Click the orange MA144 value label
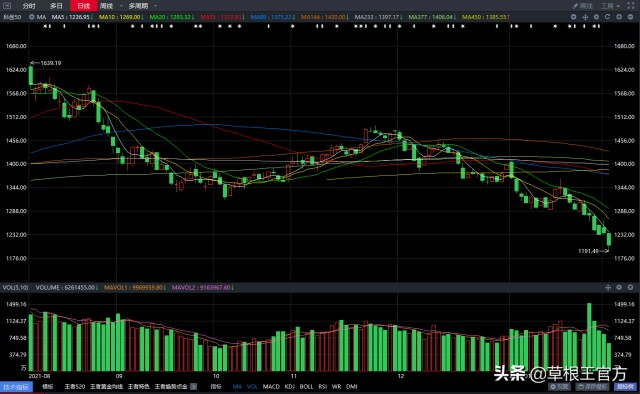640x394 pixels. click(x=325, y=17)
